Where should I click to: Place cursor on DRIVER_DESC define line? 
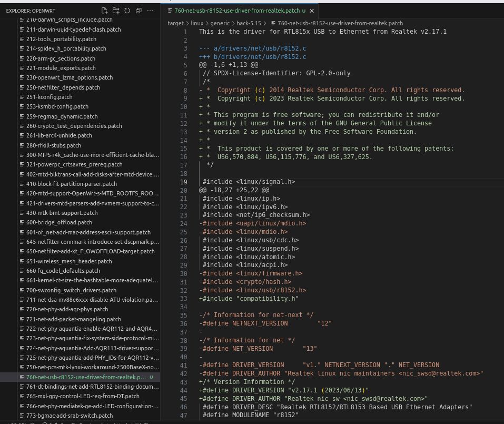(x=337, y=407)
